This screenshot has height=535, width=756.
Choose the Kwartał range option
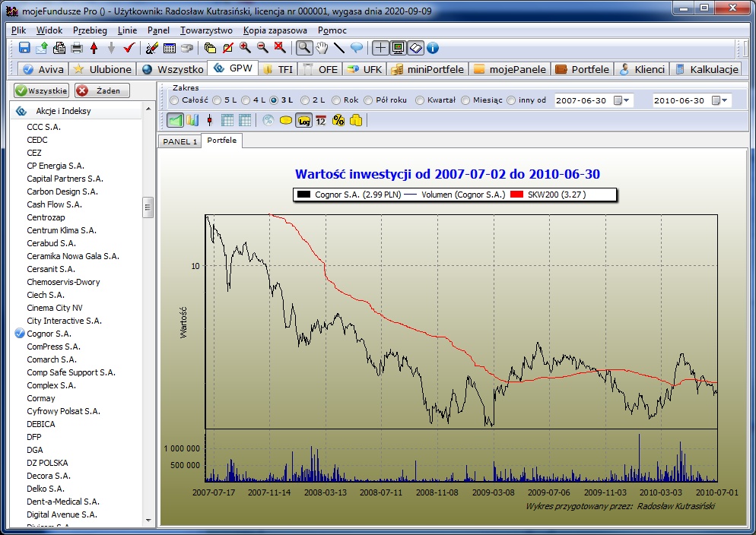[421, 100]
